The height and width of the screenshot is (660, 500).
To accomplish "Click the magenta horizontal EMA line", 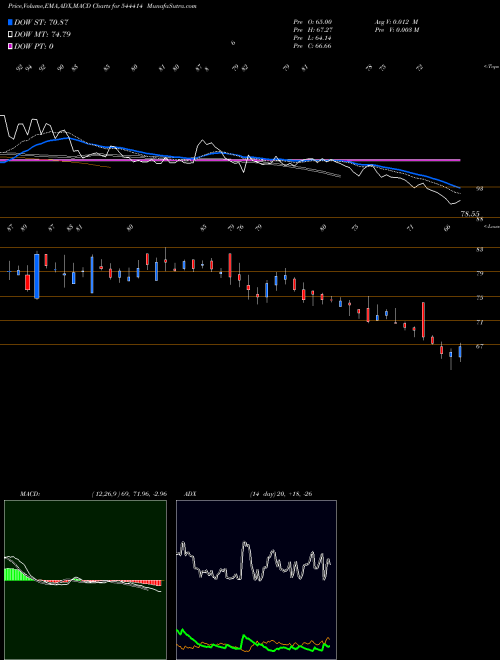I will 230,160.
